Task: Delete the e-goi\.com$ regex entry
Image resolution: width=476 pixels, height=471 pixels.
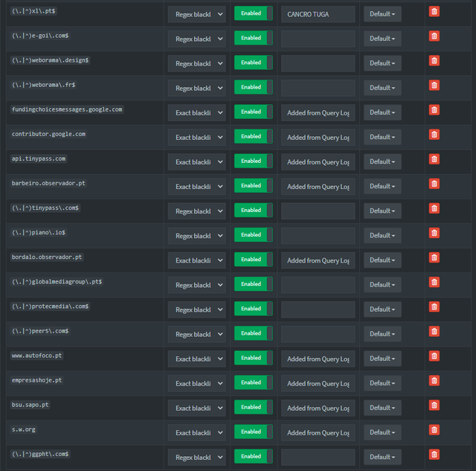Action: pyautogui.click(x=434, y=36)
